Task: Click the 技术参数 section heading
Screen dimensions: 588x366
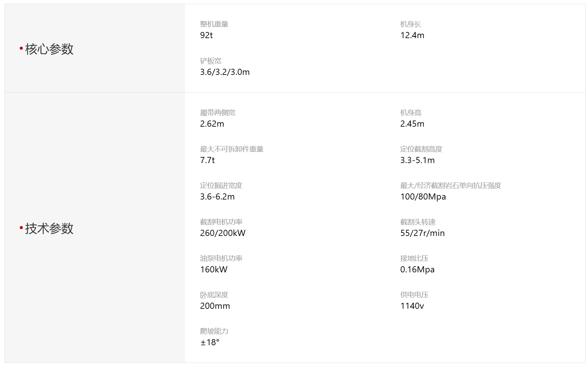Action: (49, 228)
